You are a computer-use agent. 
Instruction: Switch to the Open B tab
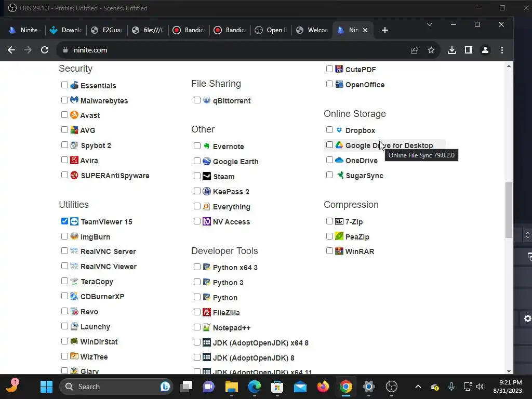point(272,30)
